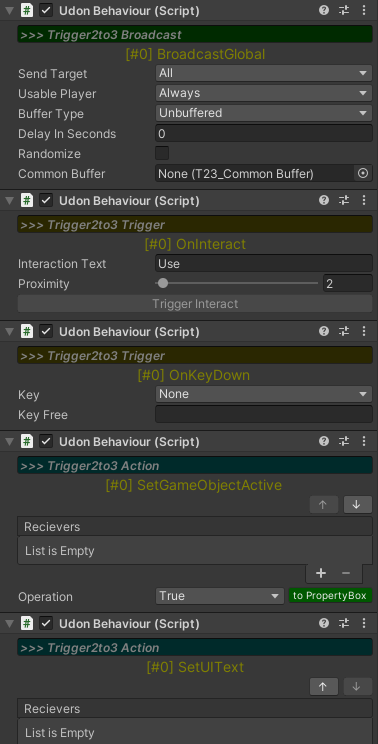Click the Proximity slider handle
The image size is (378, 744).
[163, 283]
